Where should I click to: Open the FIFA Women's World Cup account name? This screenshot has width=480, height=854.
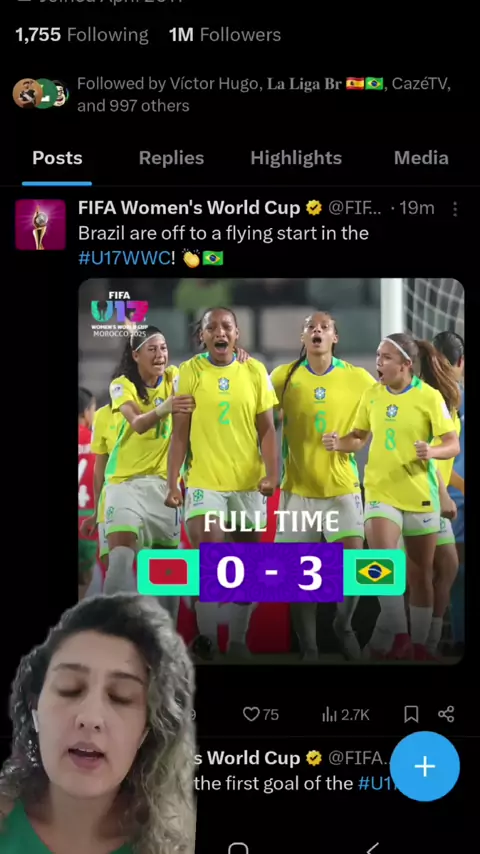189,208
